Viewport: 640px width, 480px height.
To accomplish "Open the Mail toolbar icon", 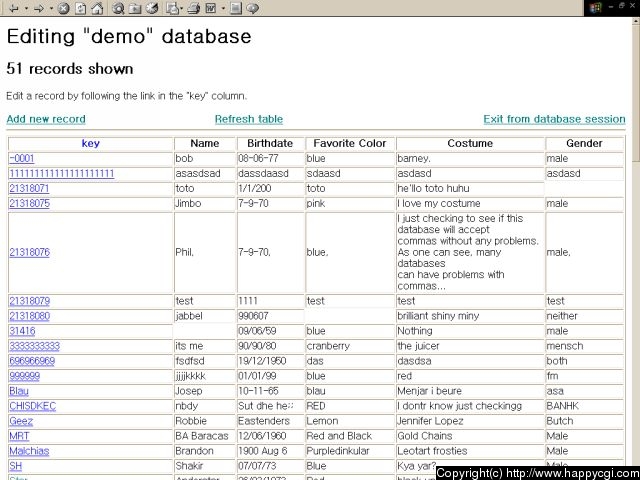I will (173, 8).
